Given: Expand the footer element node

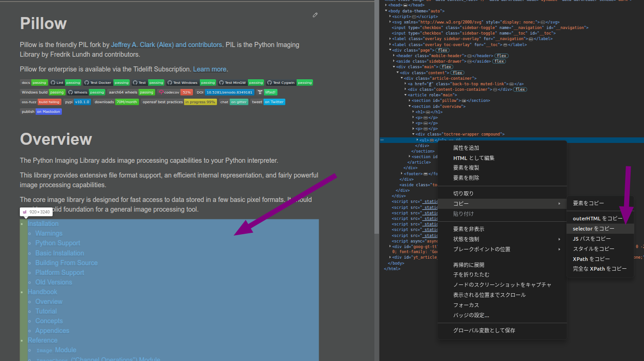Looking at the screenshot, I should pyautogui.click(x=402, y=174).
